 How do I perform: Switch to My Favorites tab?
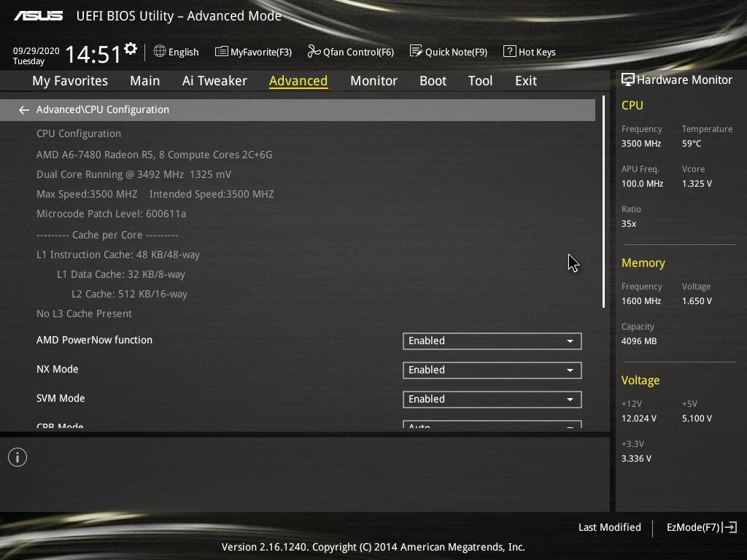point(70,81)
